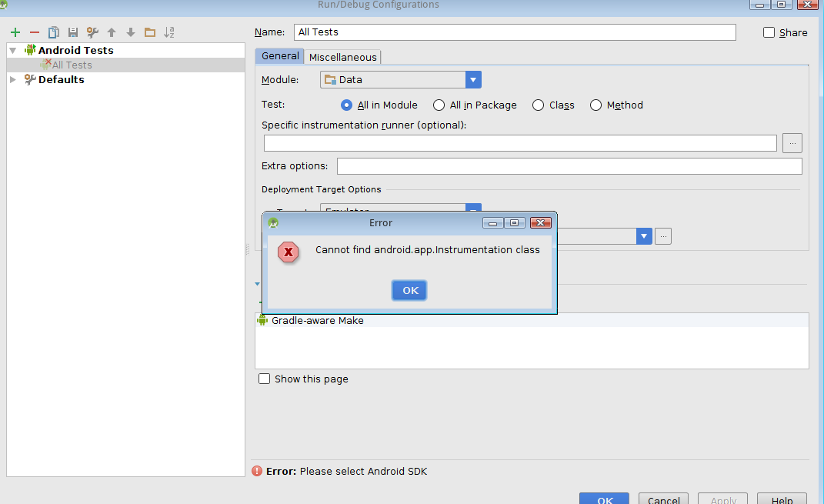Collapse the Android Tests tree node

coord(13,51)
